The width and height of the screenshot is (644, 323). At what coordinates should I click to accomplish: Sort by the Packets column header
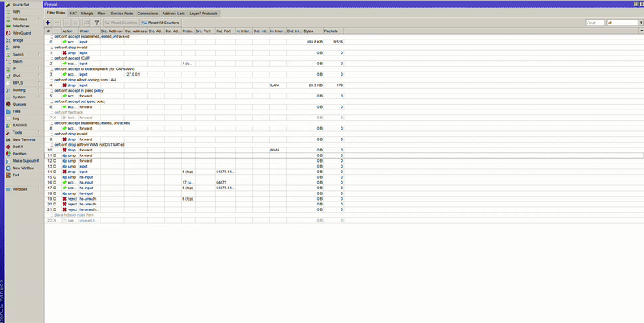tap(333, 31)
